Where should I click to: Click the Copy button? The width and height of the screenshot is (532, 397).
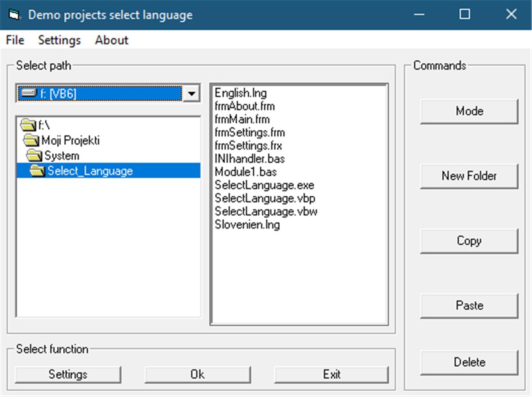pyautogui.click(x=469, y=241)
